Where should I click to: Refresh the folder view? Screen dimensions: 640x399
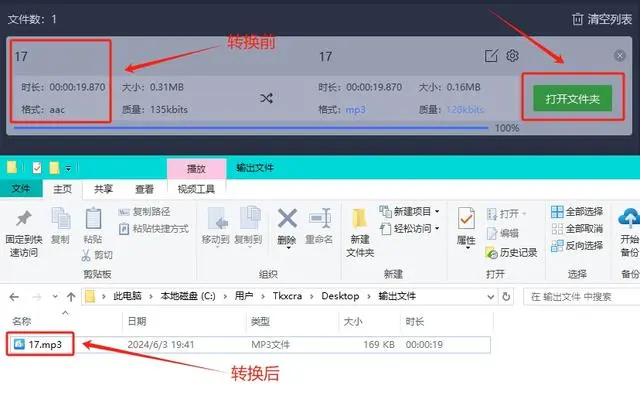(506, 297)
